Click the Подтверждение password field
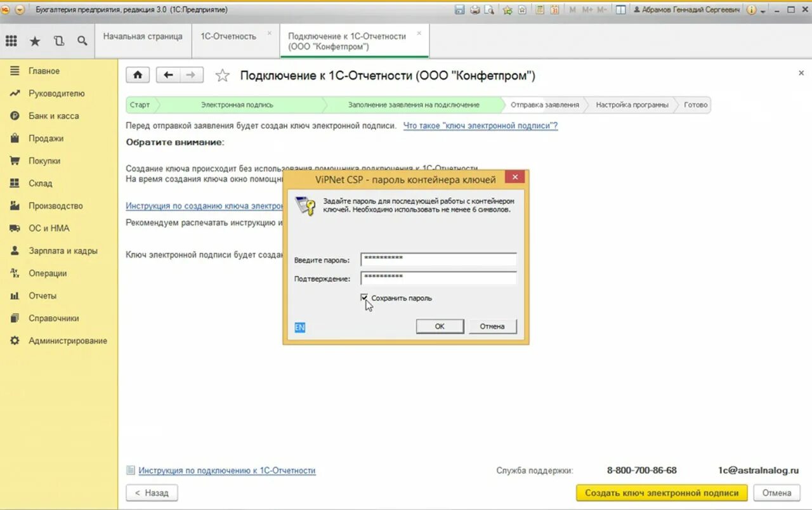 pos(438,278)
